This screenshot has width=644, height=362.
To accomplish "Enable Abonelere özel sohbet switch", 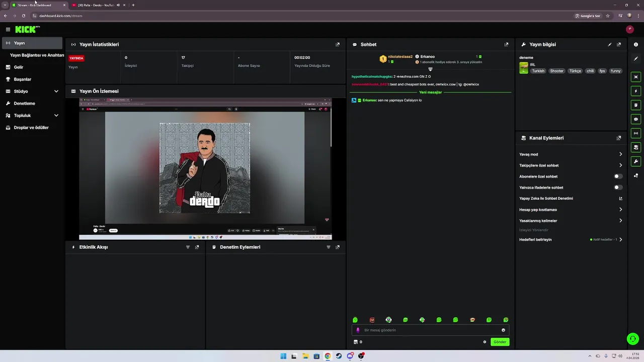I will (618, 176).
